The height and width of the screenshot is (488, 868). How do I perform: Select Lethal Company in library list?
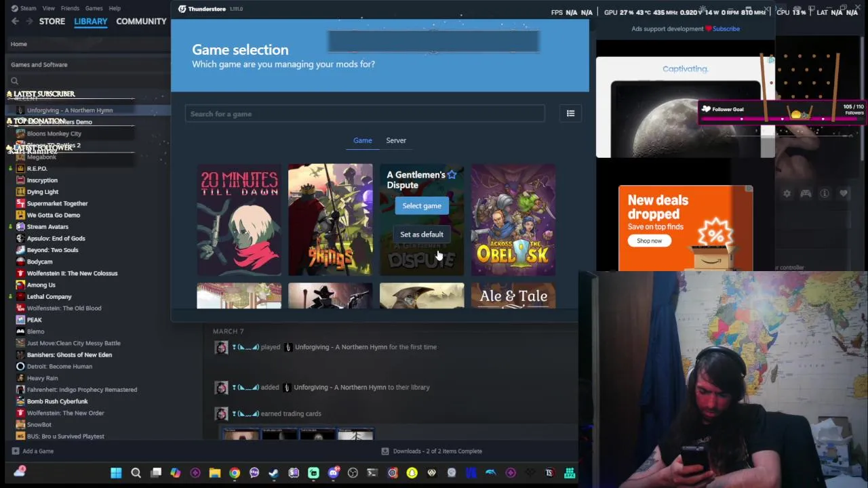click(x=49, y=296)
